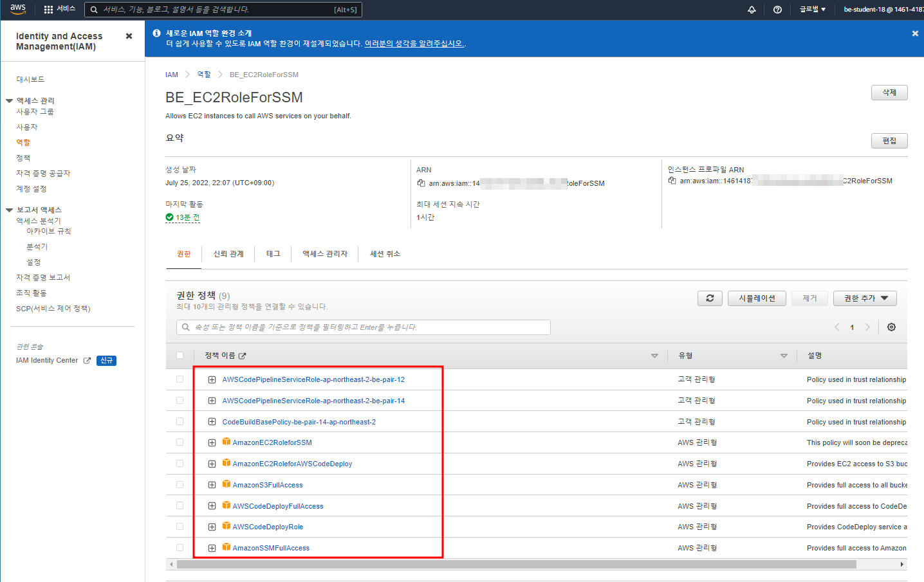This screenshot has height=582, width=924.
Task: Click the green check last activity status
Action: [x=169, y=217]
